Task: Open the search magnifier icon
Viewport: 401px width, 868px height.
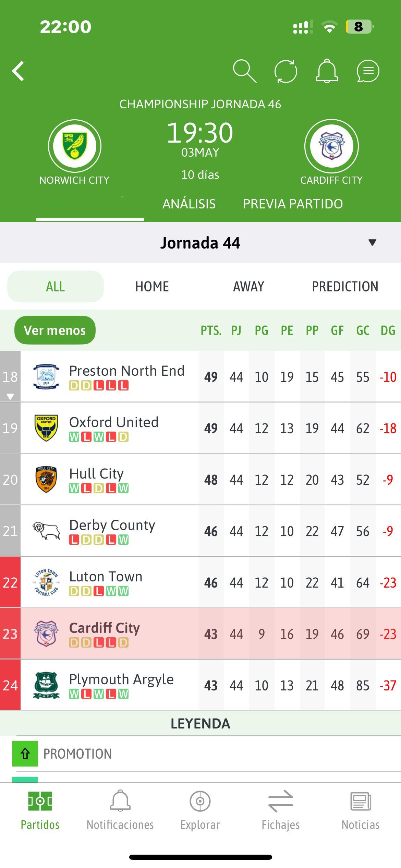Action: click(244, 71)
